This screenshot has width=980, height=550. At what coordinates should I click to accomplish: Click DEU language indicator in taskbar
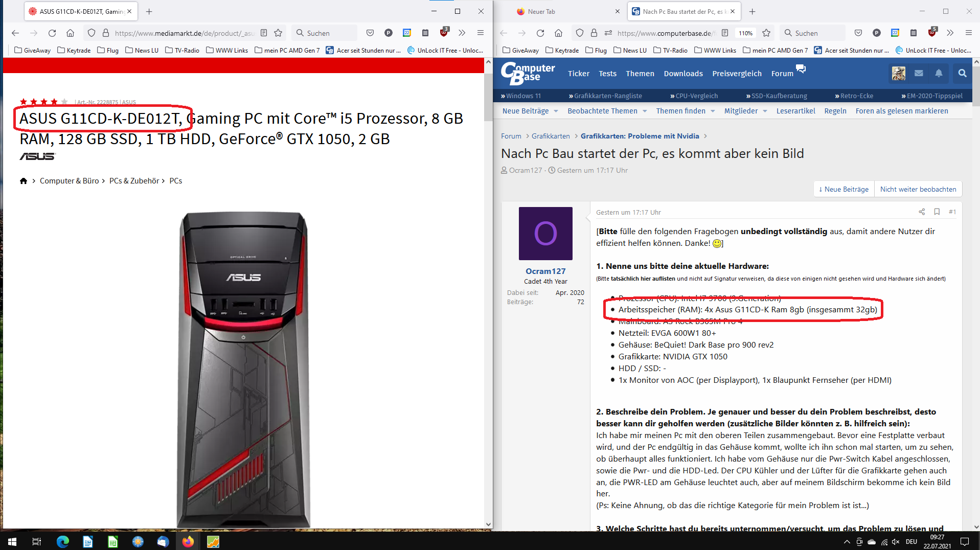pyautogui.click(x=911, y=541)
